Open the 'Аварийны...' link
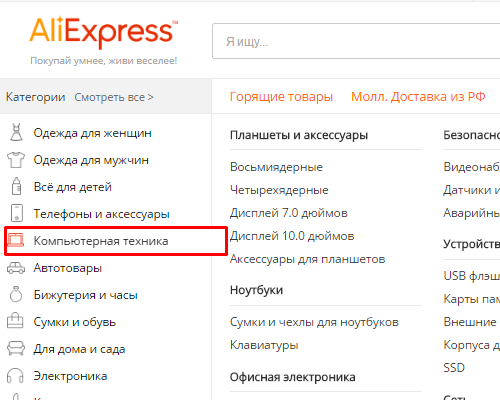 471,213
